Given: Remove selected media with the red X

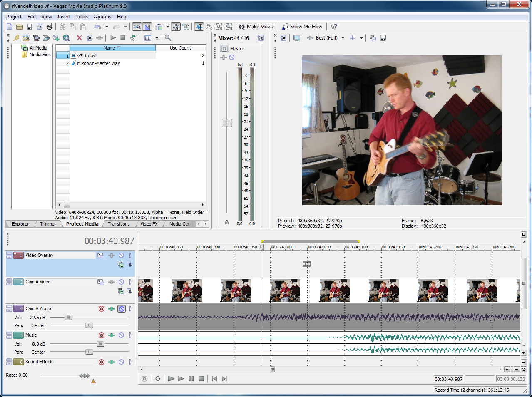Looking at the screenshot, I should coord(79,38).
